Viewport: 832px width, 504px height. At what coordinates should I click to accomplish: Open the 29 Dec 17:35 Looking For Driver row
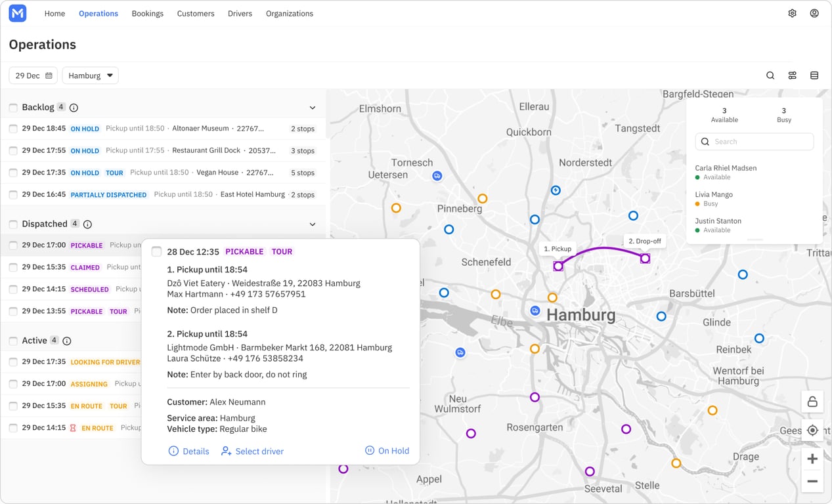(71, 362)
